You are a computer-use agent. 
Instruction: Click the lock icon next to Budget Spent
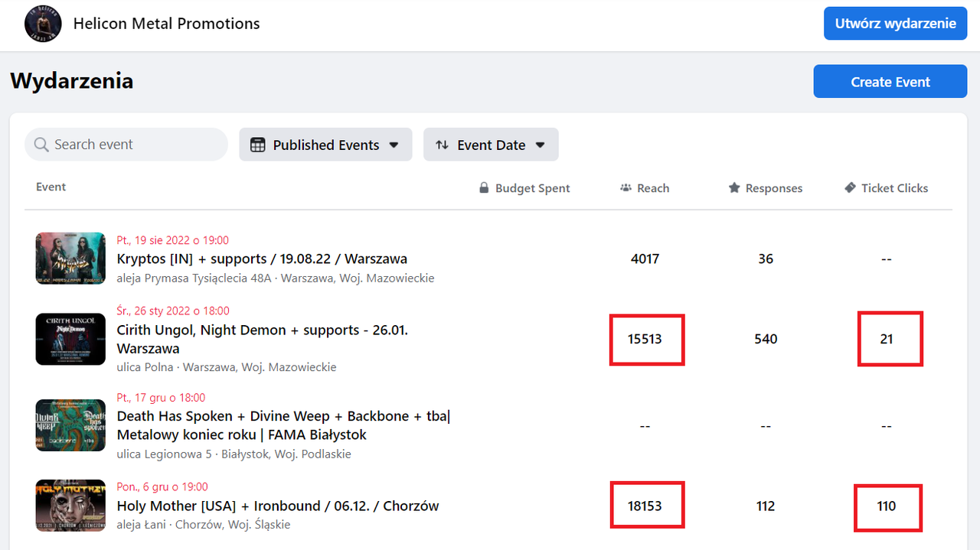[484, 188]
